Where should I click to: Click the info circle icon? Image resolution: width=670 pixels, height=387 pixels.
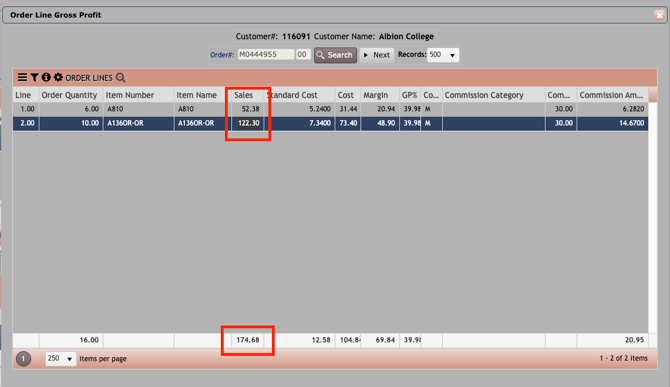[x=46, y=77]
